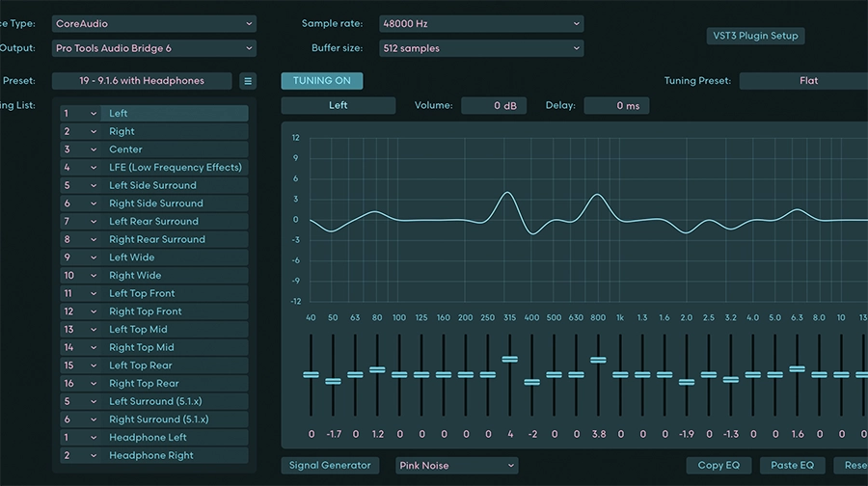868x486 pixels.
Task: Open the Pink Noise signal type dropdown
Action: pyautogui.click(x=457, y=465)
